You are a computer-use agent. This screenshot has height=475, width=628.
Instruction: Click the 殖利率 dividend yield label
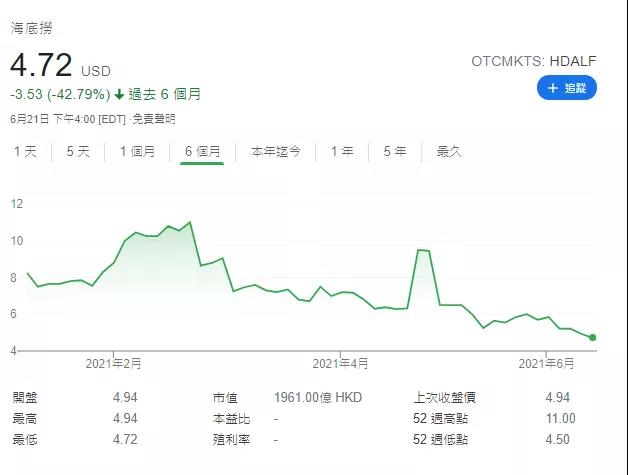click(x=231, y=440)
